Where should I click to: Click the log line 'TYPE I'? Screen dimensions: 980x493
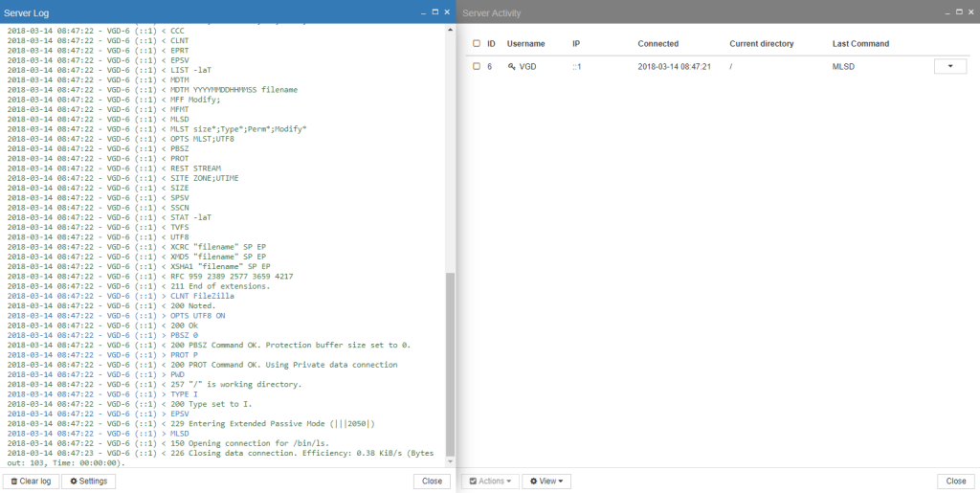click(102, 394)
